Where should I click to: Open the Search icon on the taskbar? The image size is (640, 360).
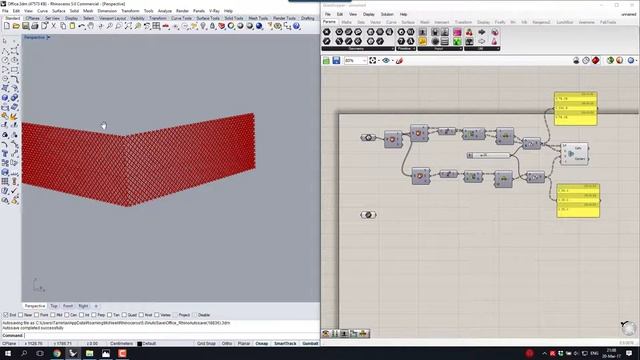pyautogui.click(x=24, y=353)
